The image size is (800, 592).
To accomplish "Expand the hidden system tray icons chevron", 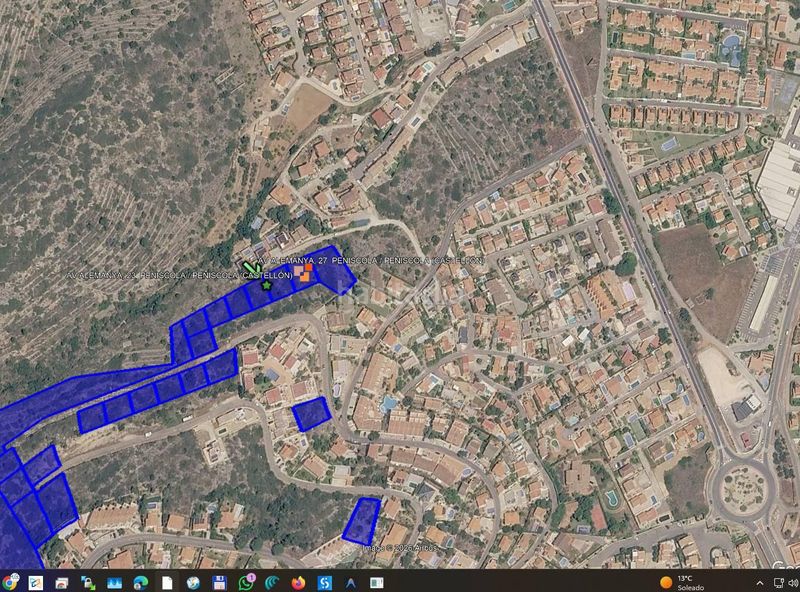I will (760, 583).
